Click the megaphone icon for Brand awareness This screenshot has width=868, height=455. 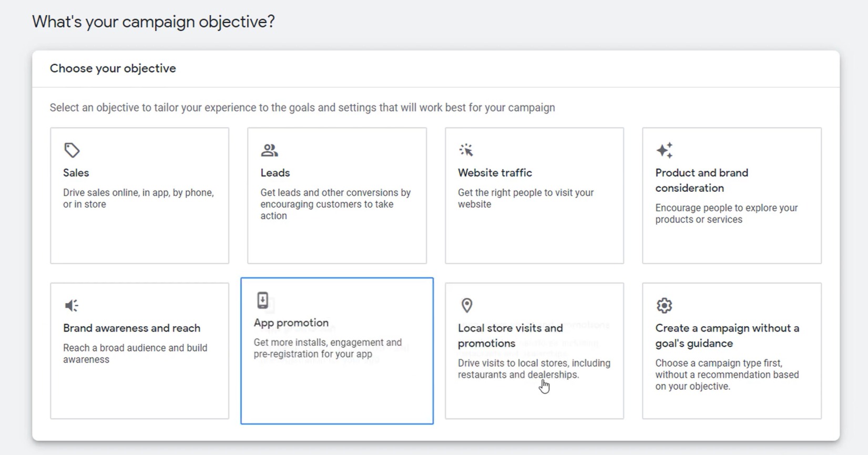pos(72,305)
